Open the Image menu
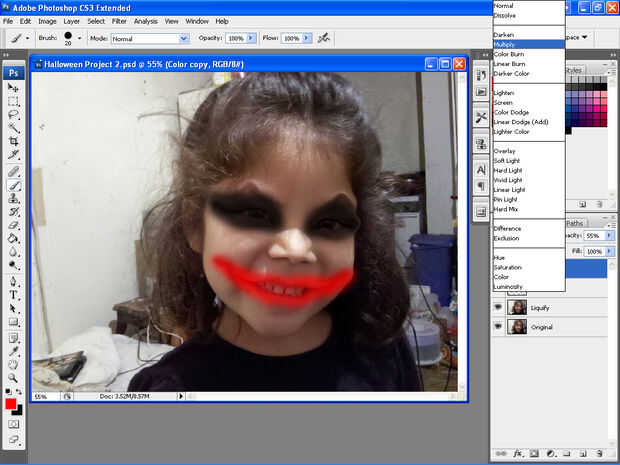 (x=47, y=21)
